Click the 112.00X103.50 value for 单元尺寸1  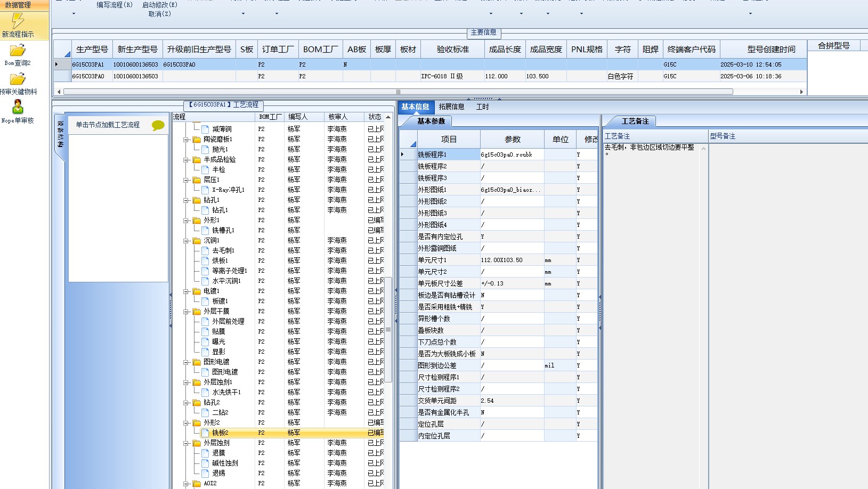click(512, 260)
